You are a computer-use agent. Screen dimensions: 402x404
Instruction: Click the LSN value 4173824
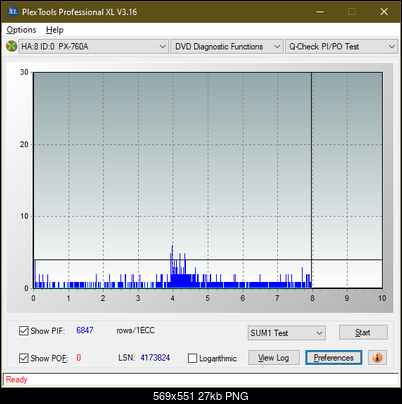click(155, 358)
